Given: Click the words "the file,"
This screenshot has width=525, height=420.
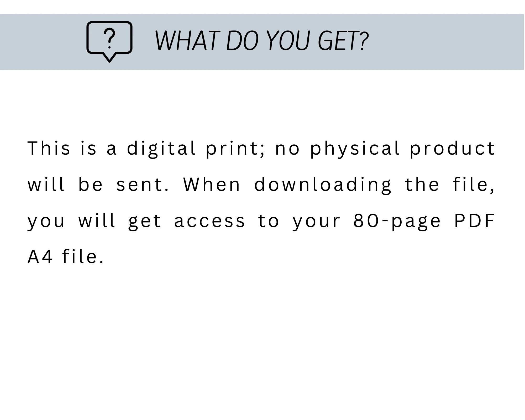Looking at the screenshot, I should coord(450,185).
